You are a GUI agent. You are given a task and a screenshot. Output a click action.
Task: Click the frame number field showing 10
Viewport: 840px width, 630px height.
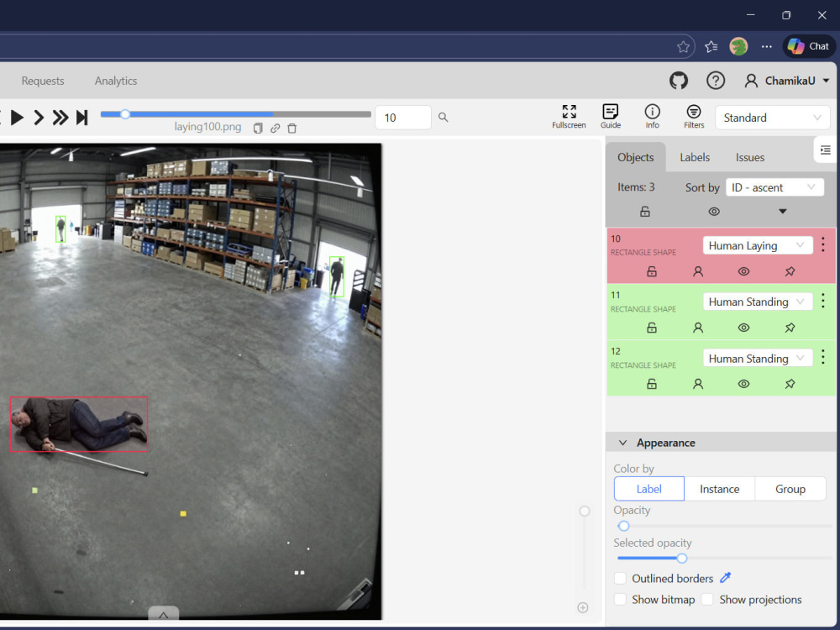(403, 118)
